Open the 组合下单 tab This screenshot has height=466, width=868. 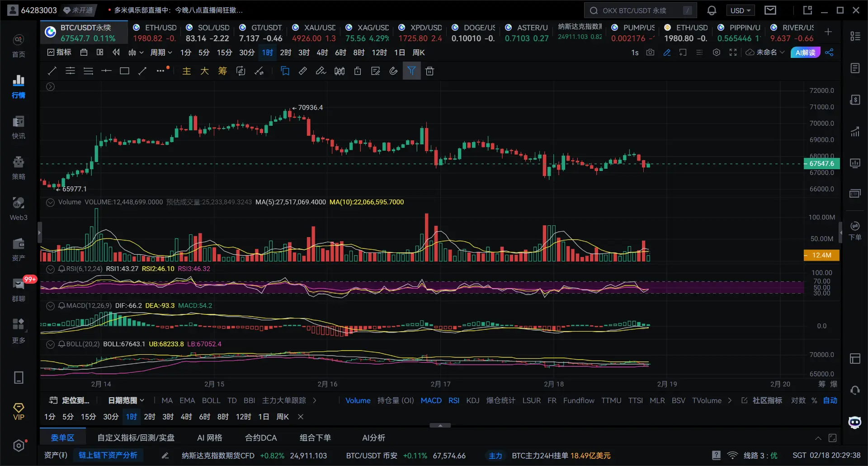pyautogui.click(x=315, y=438)
